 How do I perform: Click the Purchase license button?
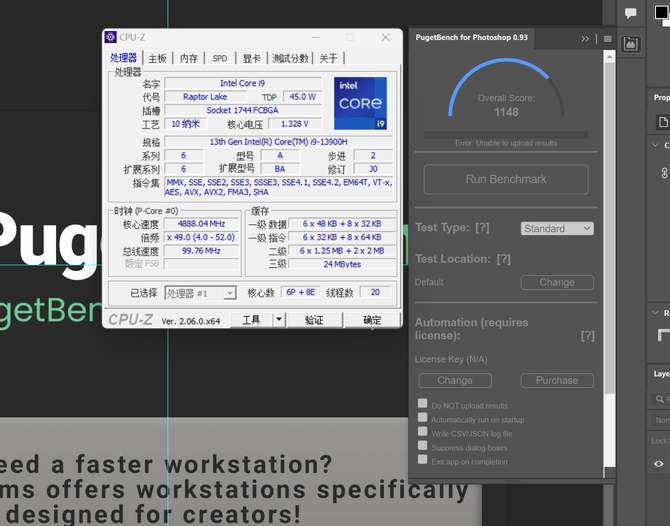(557, 380)
